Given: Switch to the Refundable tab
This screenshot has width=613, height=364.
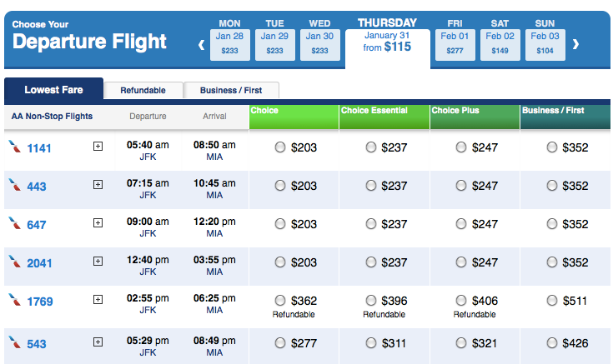Looking at the screenshot, I should coord(143,90).
